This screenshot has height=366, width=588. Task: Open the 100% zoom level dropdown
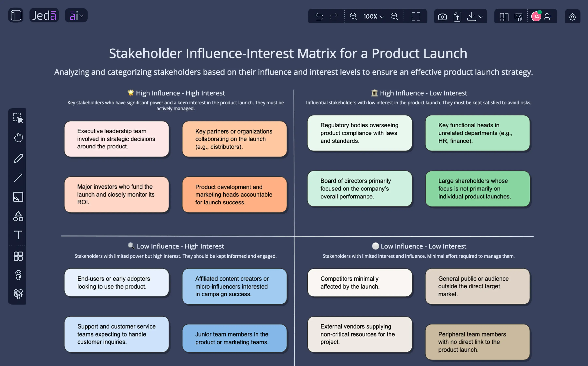(x=374, y=16)
